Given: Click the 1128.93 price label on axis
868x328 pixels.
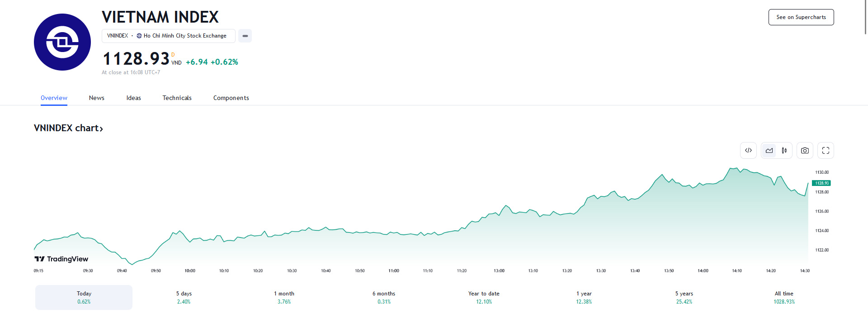Looking at the screenshot, I should tap(821, 183).
